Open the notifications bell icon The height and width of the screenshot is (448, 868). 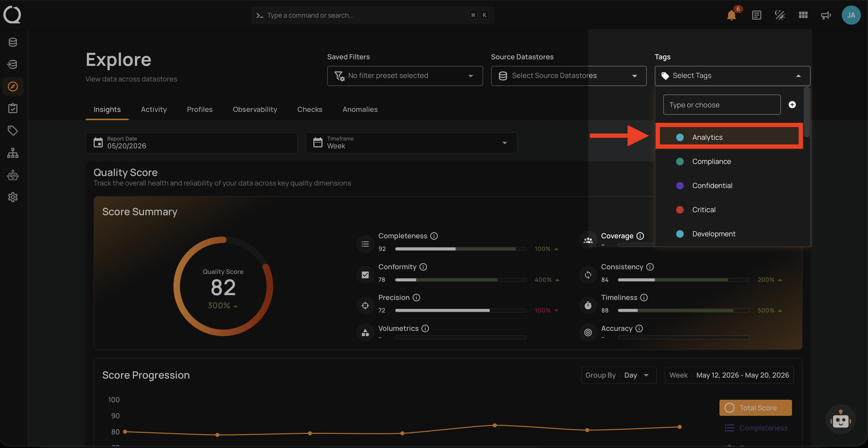pyautogui.click(x=731, y=15)
